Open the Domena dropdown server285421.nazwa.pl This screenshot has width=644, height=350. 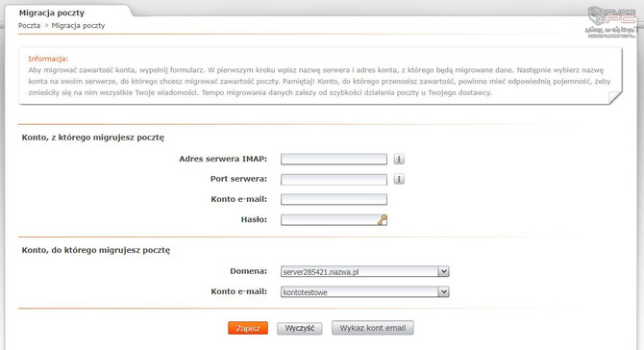pyautogui.click(x=364, y=271)
